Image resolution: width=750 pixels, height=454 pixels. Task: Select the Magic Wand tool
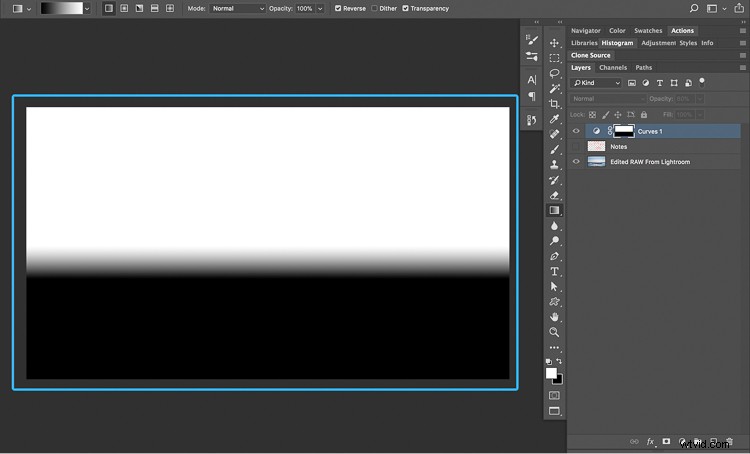coord(554,88)
